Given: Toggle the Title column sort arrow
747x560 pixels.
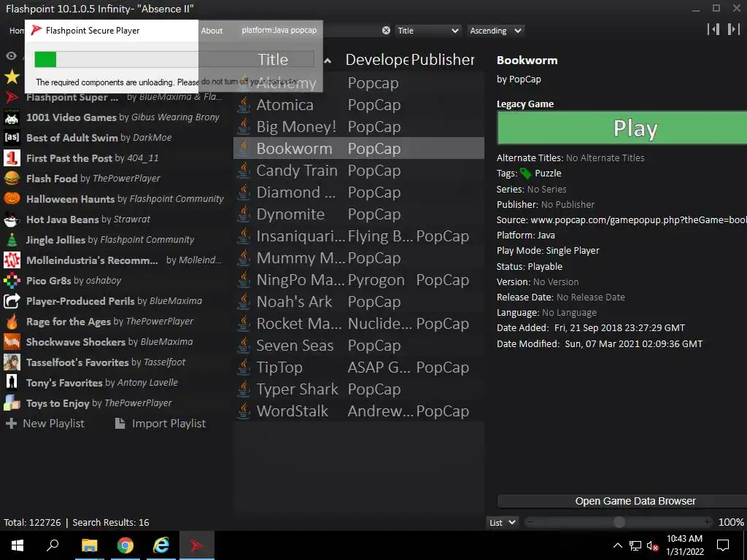Looking at the screenshot, I should click(x=328, y=61).
